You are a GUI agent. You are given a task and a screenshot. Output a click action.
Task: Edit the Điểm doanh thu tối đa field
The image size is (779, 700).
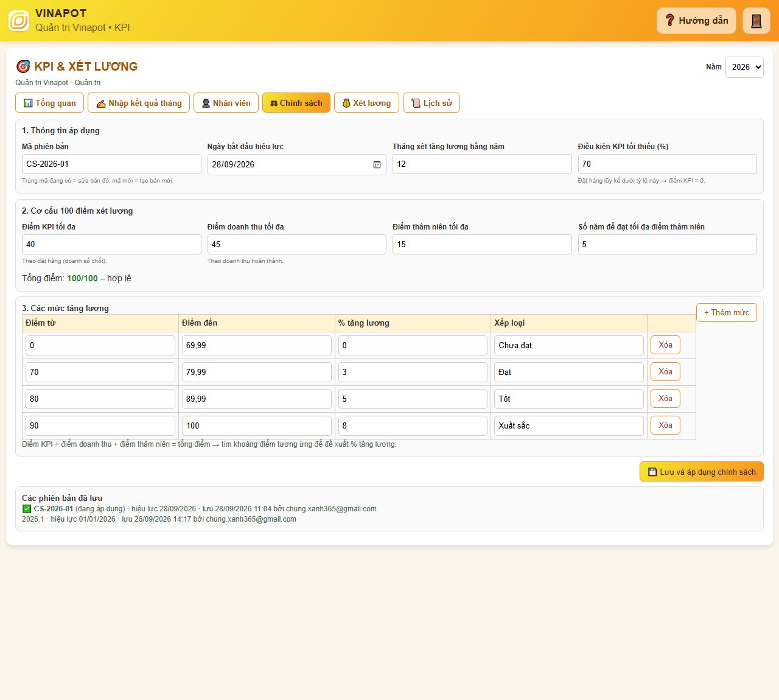pyautogui.click(x=297, y=244)
